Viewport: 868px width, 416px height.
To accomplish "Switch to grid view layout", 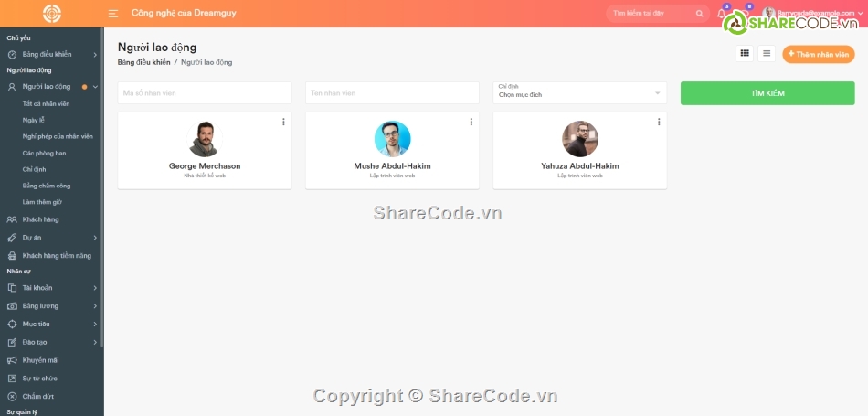I will pyautogui.click(x=745, y=54).
